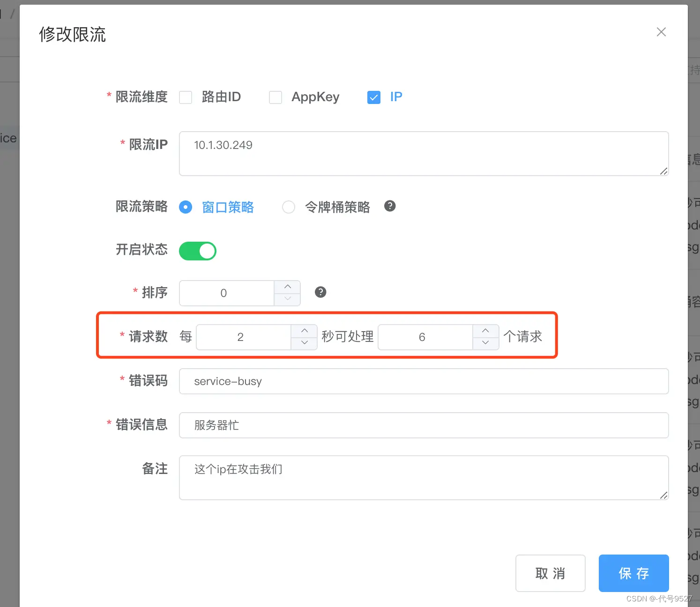Open help icon beside 排序 field
Image resolution: width=700 pixels, height=607 pixels.
tap(320, 292)
